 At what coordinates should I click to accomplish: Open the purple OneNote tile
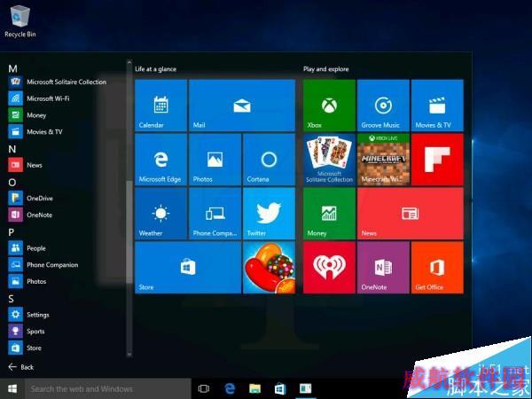click(x=383, y=268)
